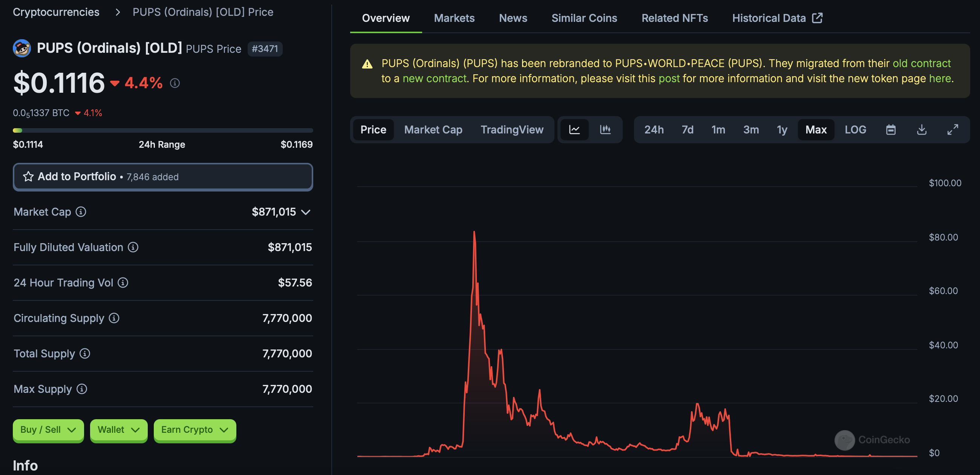Click the $0.1116 current price
This screenshot has height=475, width=980.
[59, 83]
